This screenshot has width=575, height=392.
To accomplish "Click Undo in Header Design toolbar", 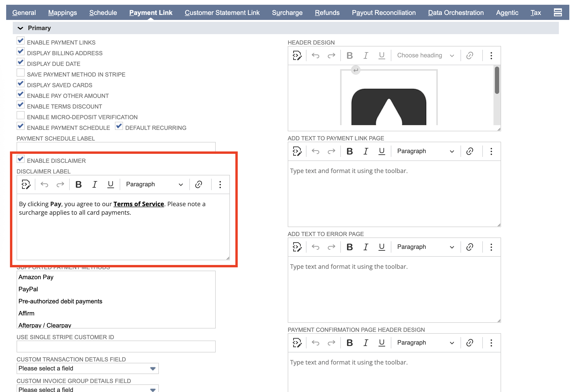I will click(315, 55).
